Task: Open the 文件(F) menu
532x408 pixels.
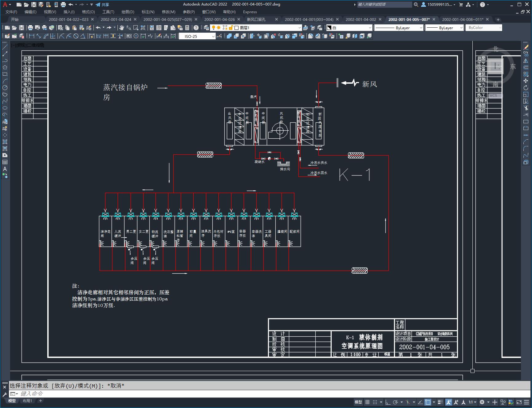Action: click(11, 12)
